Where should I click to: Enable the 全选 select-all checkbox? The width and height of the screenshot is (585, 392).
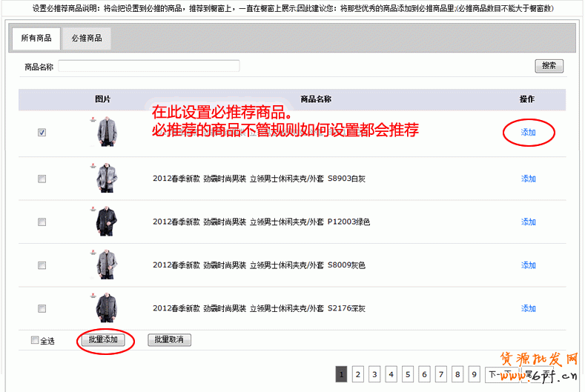point(35,340)
